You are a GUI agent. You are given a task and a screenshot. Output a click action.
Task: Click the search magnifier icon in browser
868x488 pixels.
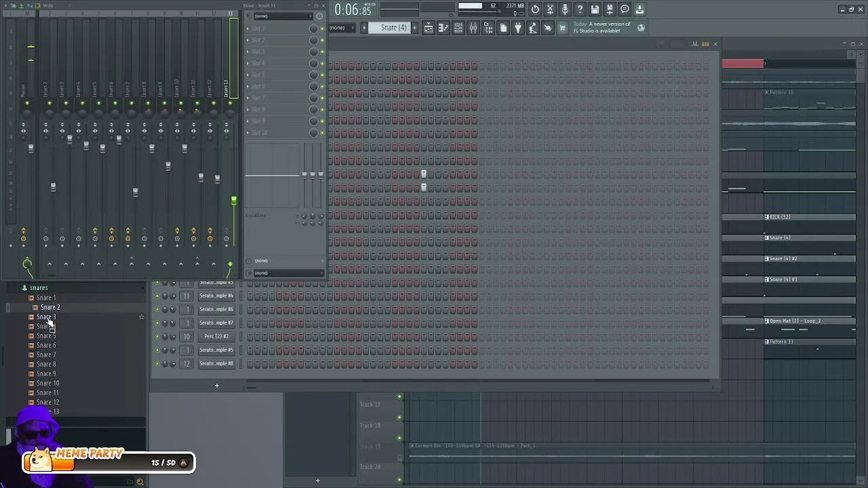140,482
